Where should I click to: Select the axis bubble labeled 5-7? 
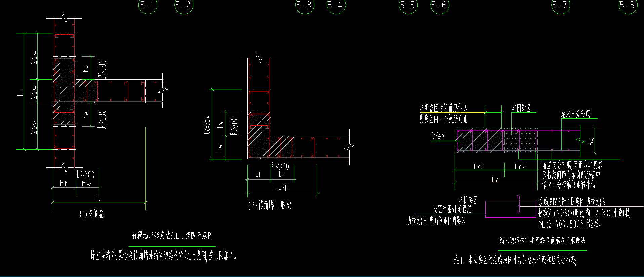(561, 5)
